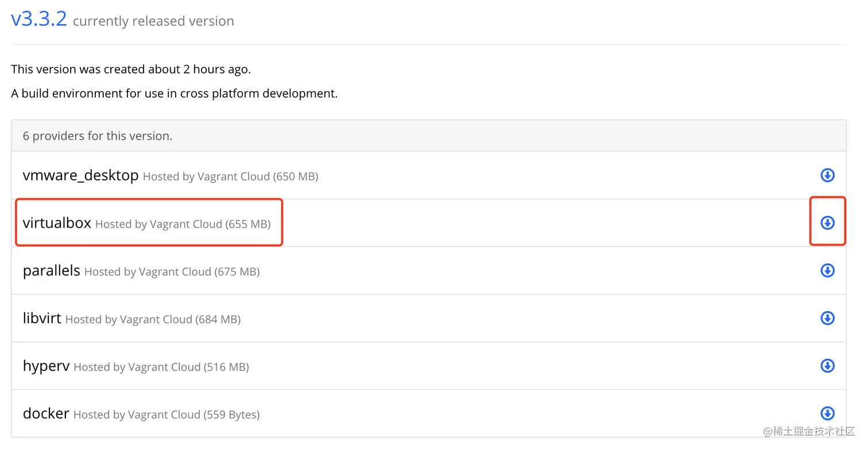Click the libvirt provider name
This screenshot has height=450, width=868.
42,318
